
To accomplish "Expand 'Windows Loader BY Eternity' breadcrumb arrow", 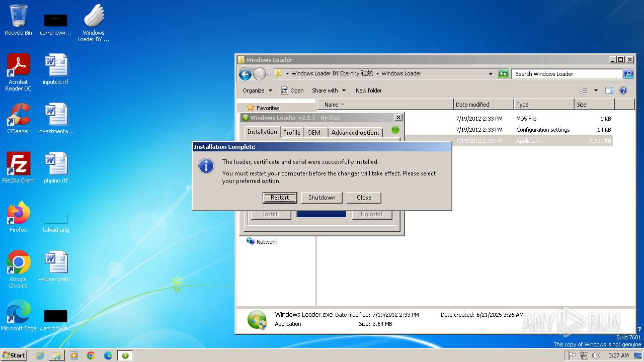I will pyautogui.click(x=377, y=73).
